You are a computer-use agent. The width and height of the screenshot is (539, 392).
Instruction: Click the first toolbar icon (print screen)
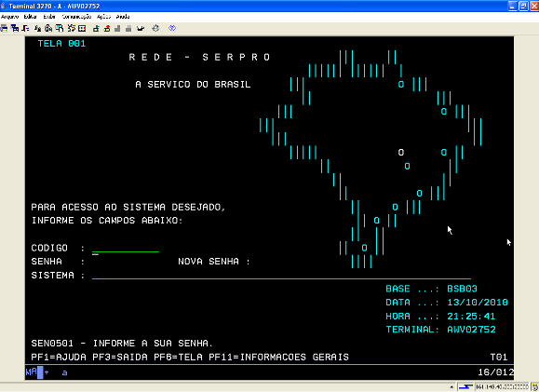tap(4, 28)
